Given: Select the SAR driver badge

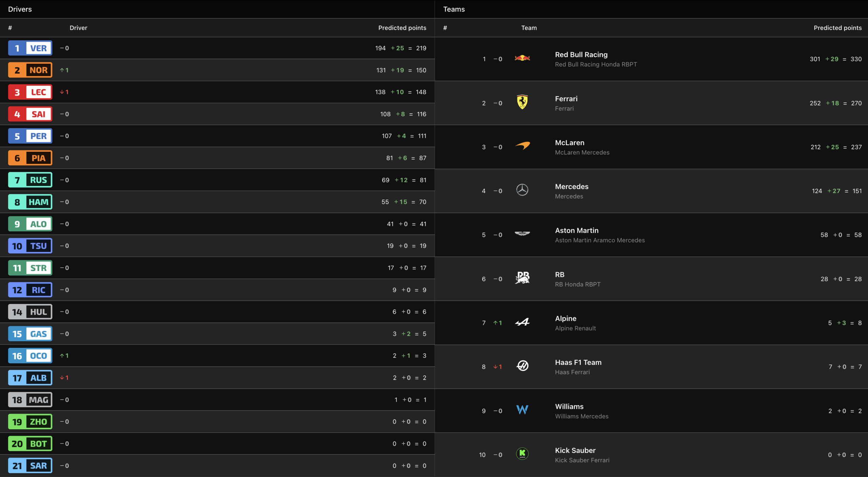Looking at the screenshot, I should 30,465.
